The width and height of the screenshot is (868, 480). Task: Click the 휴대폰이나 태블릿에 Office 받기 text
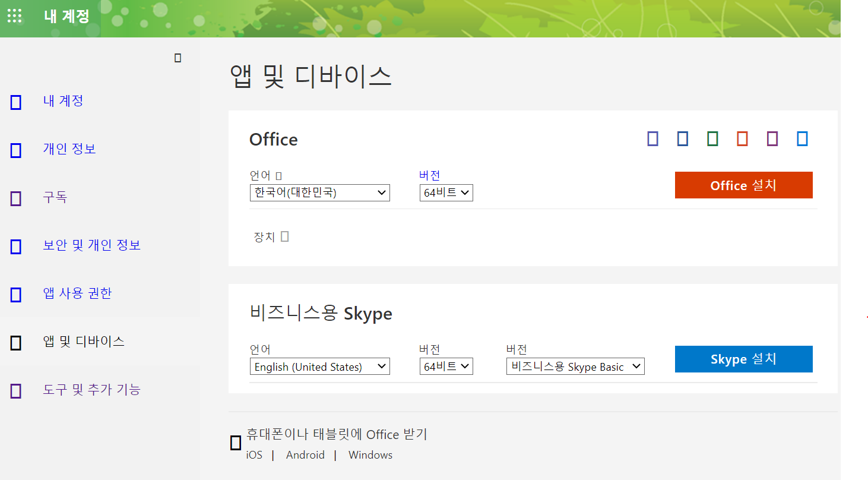click(337, 435)
